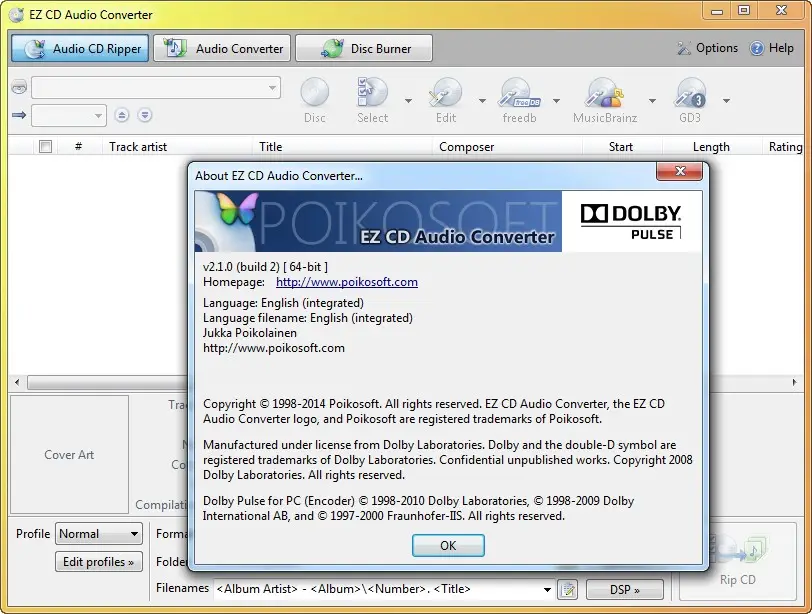Expand the MusicBrainz dropdown arrow
Viewport: 812px width, 614px height.
pos(652,100)
